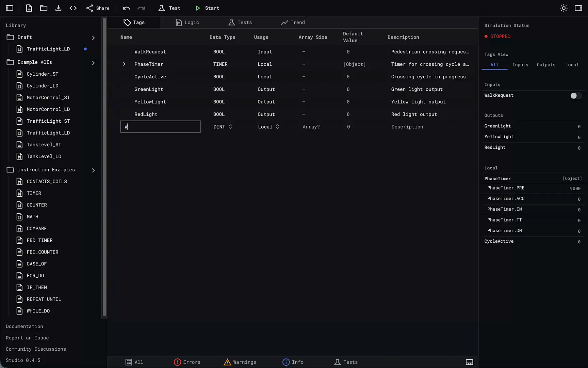588x368 pixels.
Task: Toggle the left sidebar panel icon
Action: click(10, 8)
